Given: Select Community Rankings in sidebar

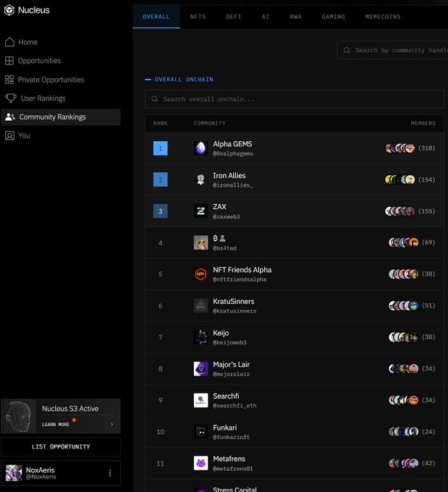Looking at the screenshot, I should pyautogui.click(x=61, y=117).
